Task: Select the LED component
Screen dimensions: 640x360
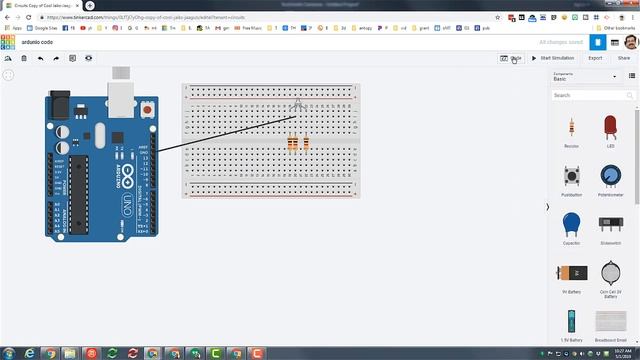Action: (610, 131)
